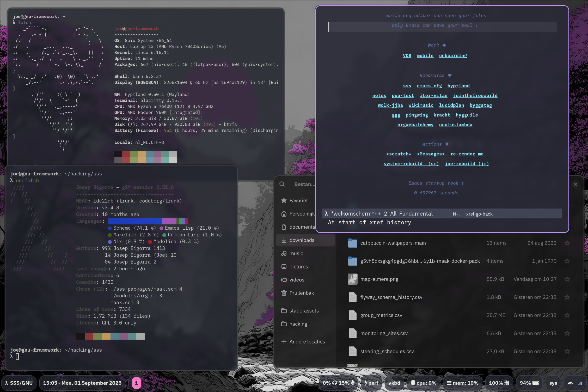Screen dimensions: 588x392
Task: Star the maak-docker-pack folder
Action: 567,261
